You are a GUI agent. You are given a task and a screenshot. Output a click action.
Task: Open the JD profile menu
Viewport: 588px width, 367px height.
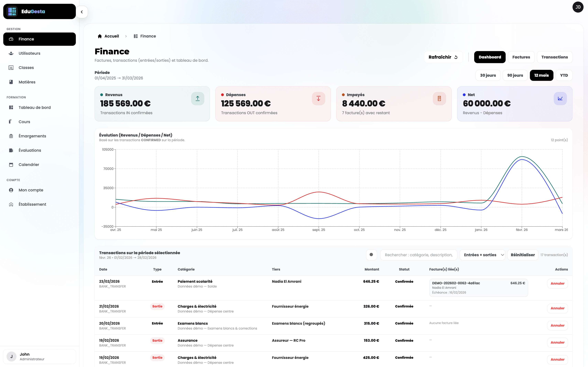click(x=578, y=7)
